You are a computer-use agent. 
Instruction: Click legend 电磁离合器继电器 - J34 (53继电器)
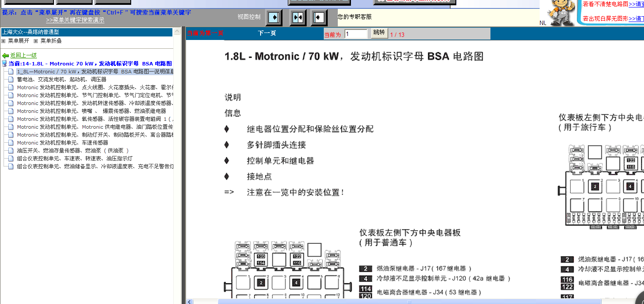(429, 292)
